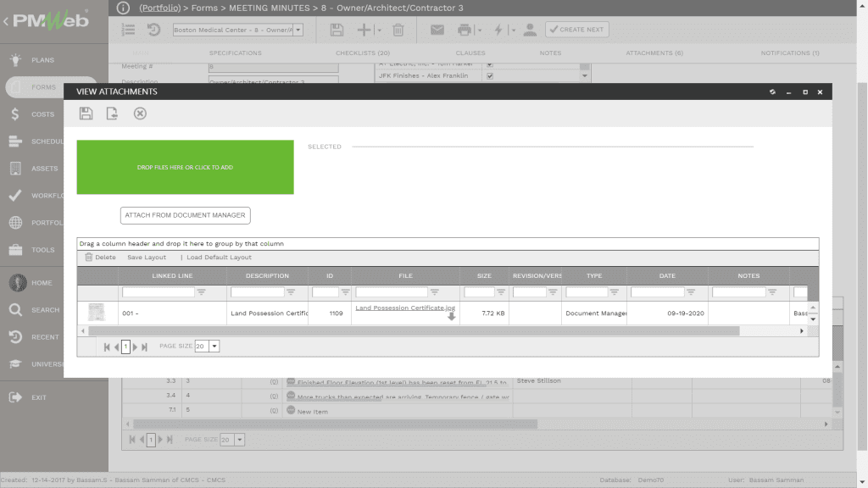Open the Linked Line column filter menu

tap(201, 291)
